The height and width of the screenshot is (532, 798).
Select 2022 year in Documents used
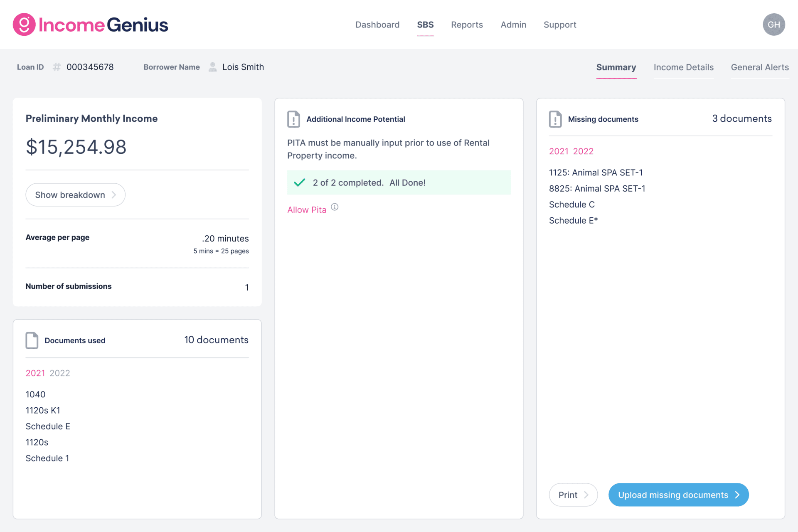(x=60, y=373)
